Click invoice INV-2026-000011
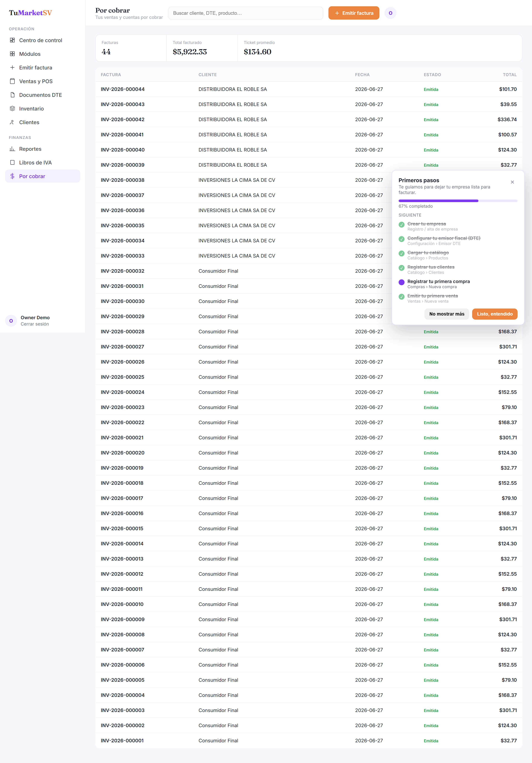532x763 pixels. (122, 589)
